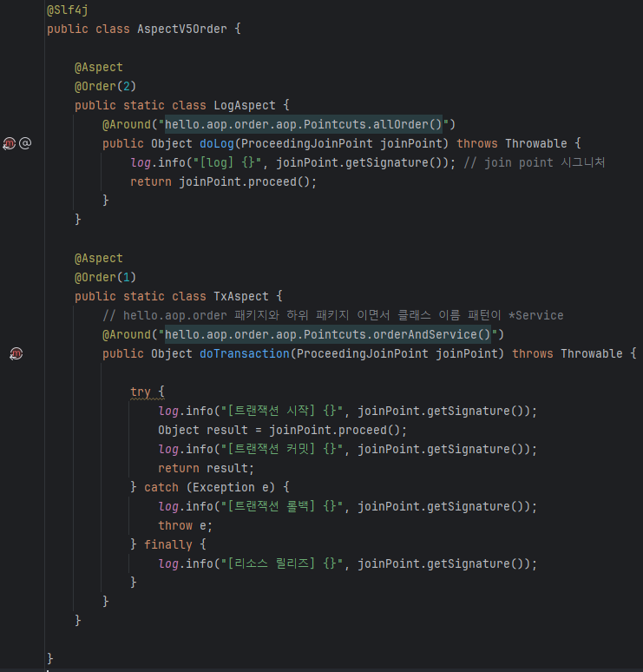Click the "Object result = joinPoint.proceed();" line
The image size is (643, 672).
click(282, 431)
